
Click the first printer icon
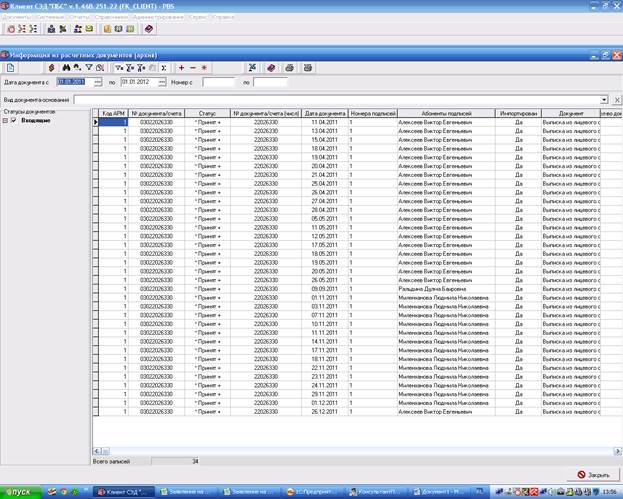click(x=290, y=68)
